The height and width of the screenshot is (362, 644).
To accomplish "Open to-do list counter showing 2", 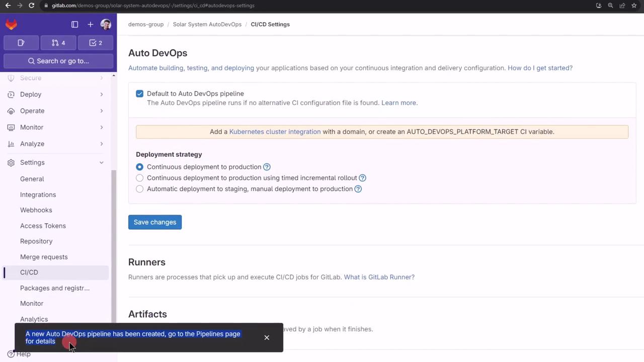I will 96,43.
